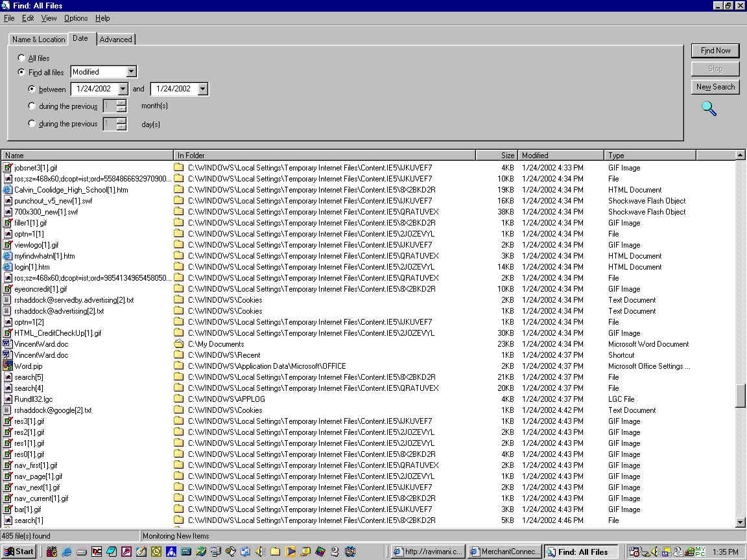747x560 pixels.
Task: Click the filler1[1].gif image icon
Action: pos(8,223)
